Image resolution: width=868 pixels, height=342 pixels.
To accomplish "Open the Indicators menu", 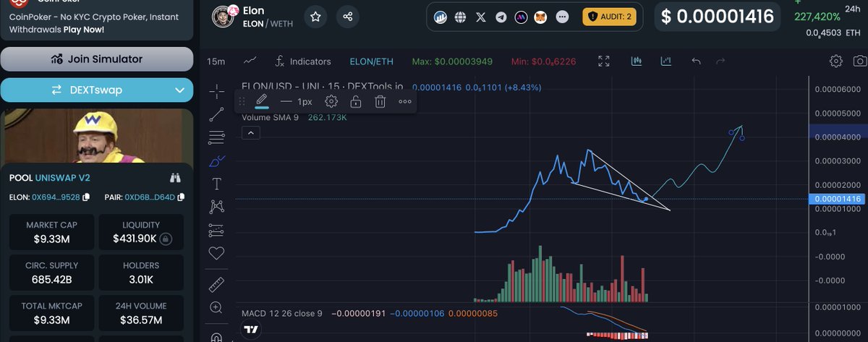I will (x=302, y=61).
